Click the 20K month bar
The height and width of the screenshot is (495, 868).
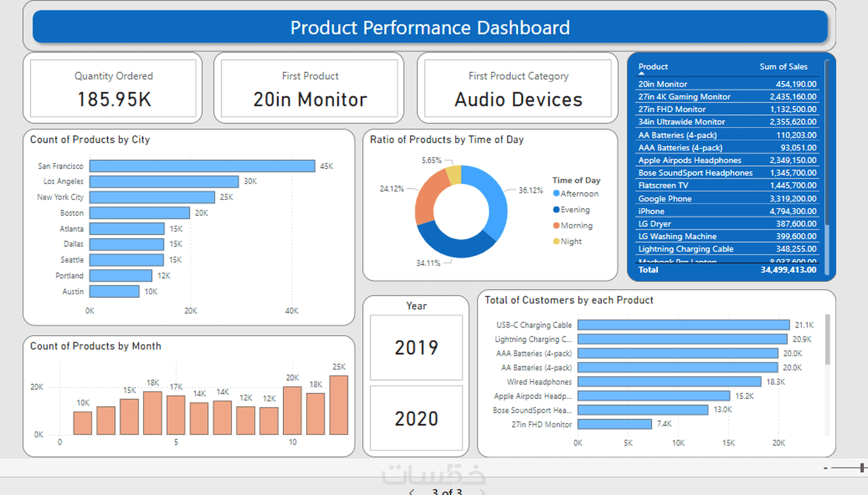click(292, 411)
